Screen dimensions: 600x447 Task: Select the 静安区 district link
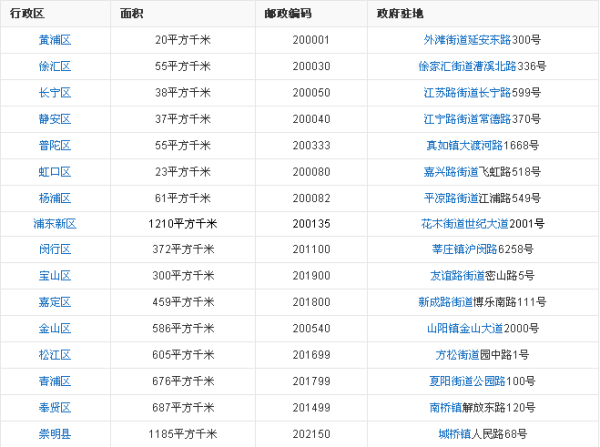(56, 118)
